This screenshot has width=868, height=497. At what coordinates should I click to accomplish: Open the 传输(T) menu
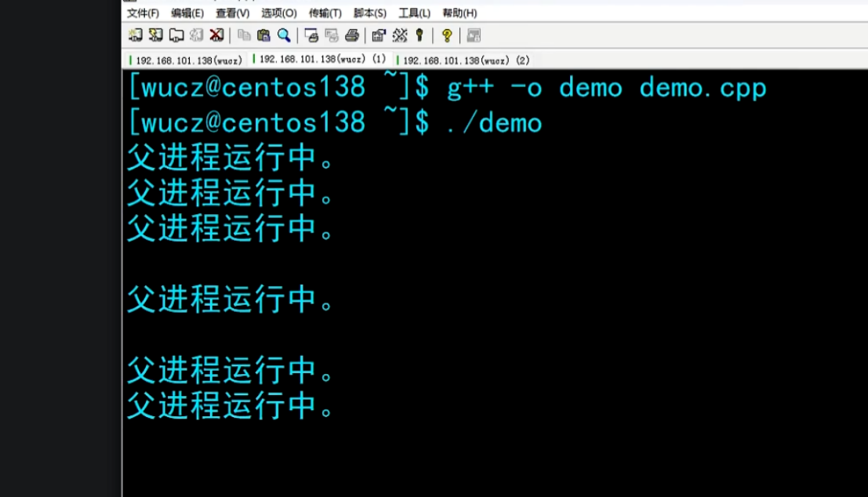325,13
